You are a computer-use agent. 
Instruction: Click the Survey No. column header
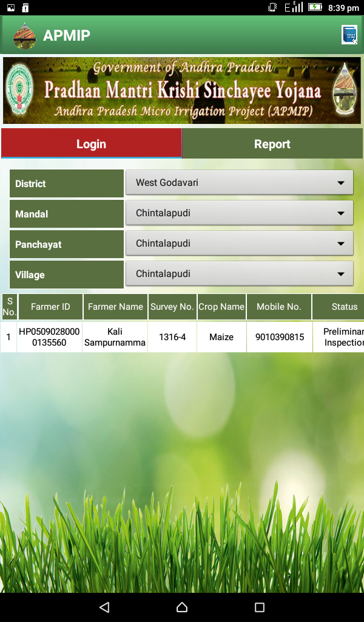(172, 307)
